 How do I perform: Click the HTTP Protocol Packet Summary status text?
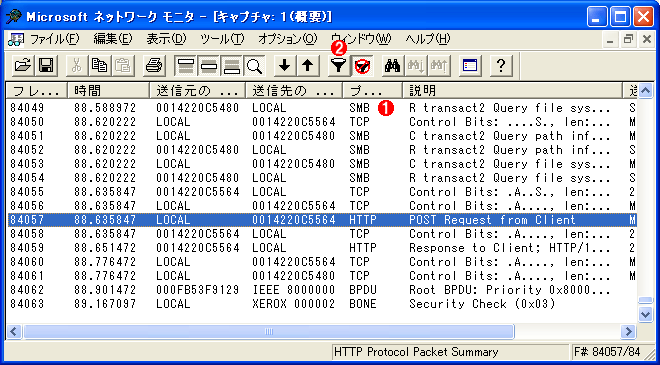point(416,352)
